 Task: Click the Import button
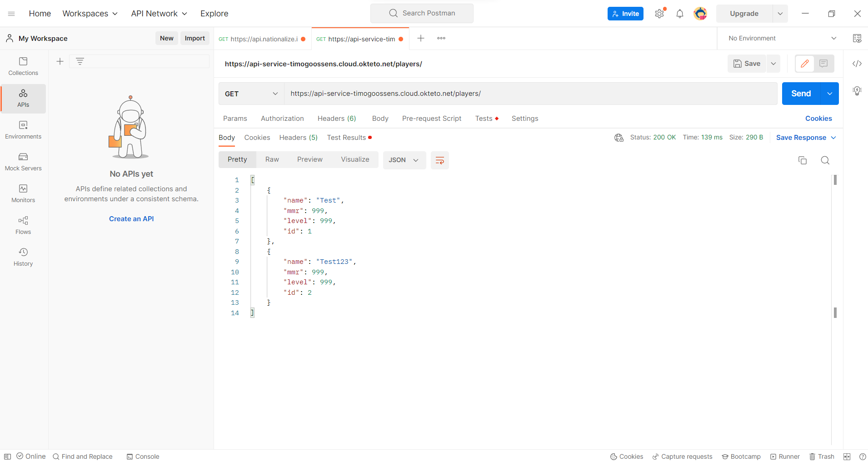(x=195, y=38)
